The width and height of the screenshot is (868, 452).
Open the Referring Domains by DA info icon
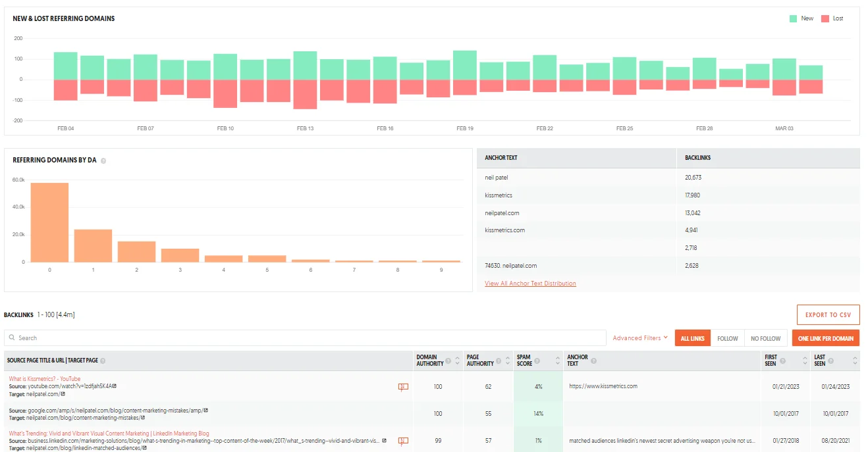click(x=105, y=160)
